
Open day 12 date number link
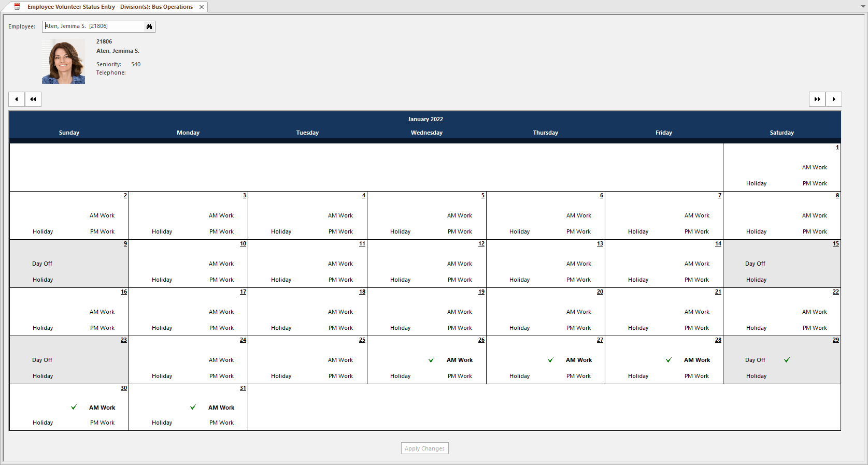click(x=481, y=244)
